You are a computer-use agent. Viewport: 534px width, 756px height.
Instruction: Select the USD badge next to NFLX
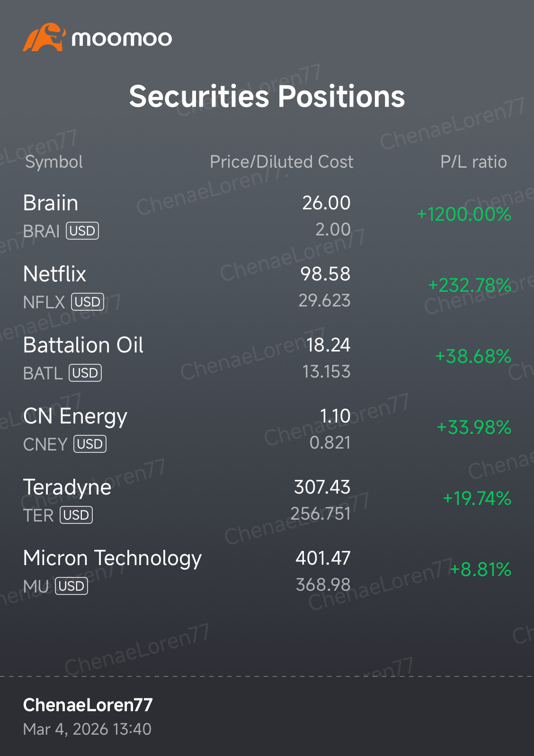(x=88, y=302)
